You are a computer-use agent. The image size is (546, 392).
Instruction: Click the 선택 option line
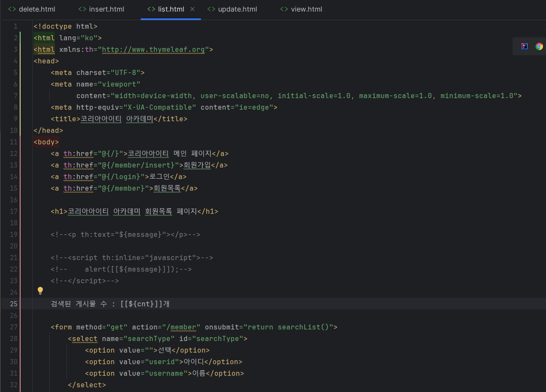click(x=147, y=350)
